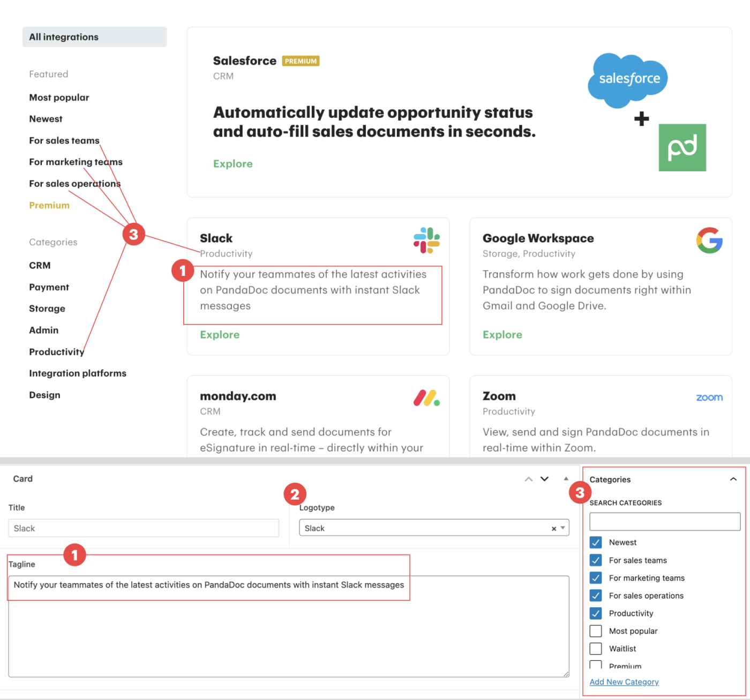Screen dimensions: 750x700
Task: Click the Salesforce heading
Action: pos(244,61)
